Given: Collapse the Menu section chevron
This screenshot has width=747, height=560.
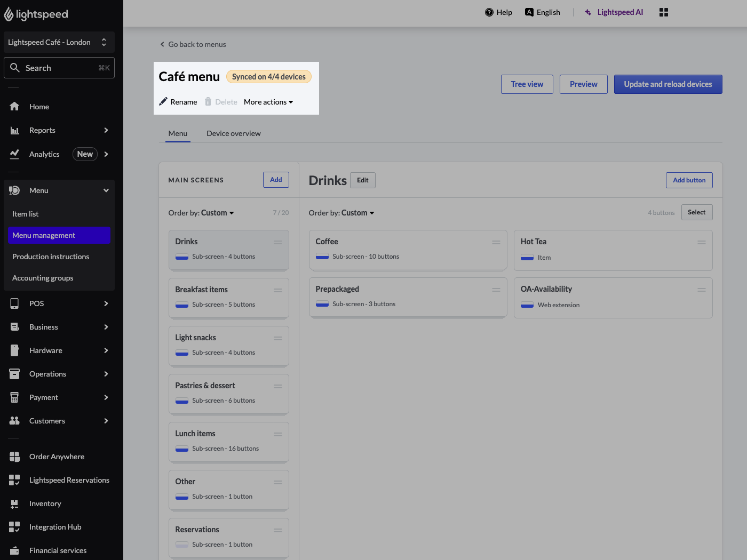Looking at the screenshot, I should [106, 190].
